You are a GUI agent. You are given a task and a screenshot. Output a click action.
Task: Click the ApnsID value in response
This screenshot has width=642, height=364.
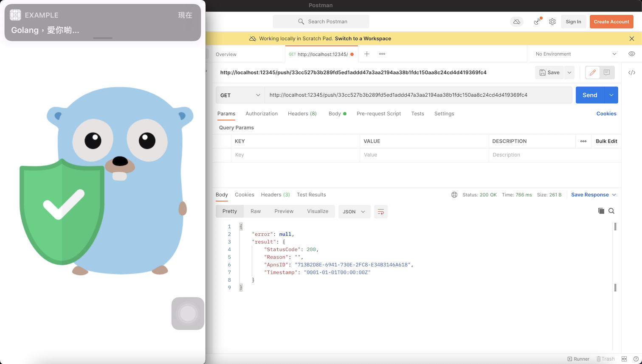(x=352, y=265)
